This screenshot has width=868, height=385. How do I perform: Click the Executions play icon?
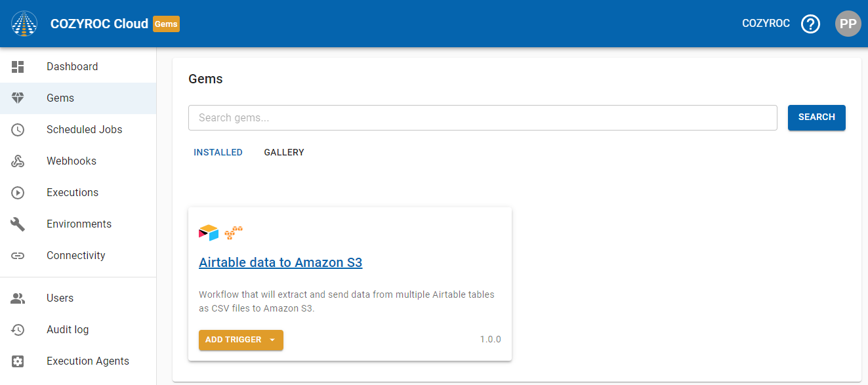pyautogui.click(x=18, y=193)
